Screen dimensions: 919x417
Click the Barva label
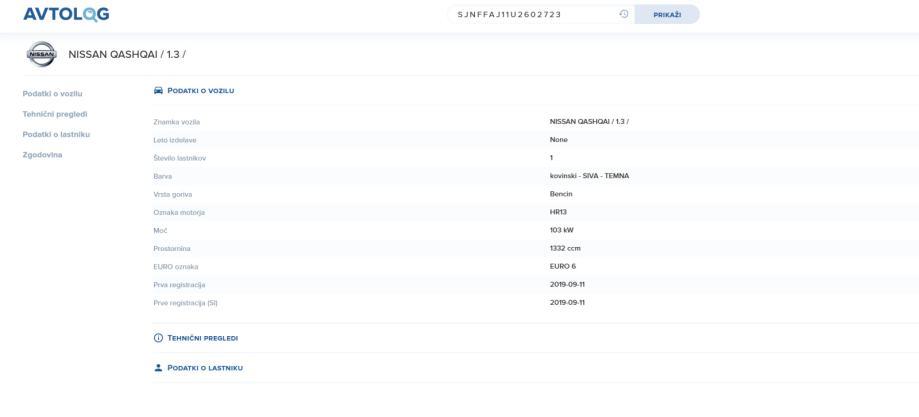[162, 177]
